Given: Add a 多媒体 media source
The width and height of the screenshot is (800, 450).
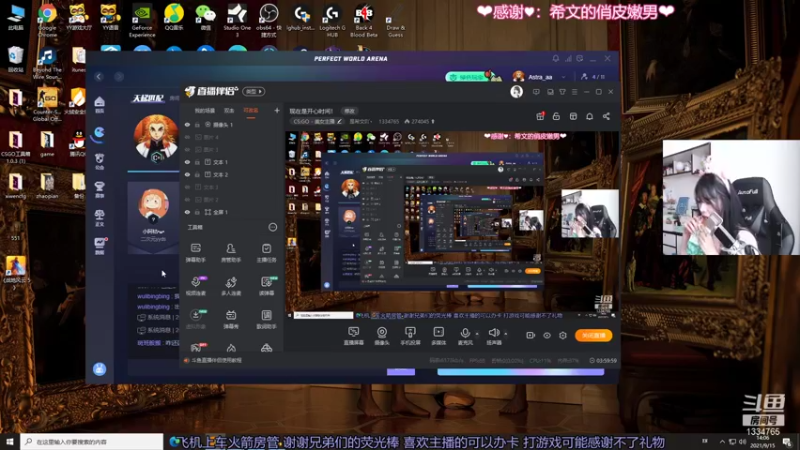Looking at the screenshot, I should (438, 336).
